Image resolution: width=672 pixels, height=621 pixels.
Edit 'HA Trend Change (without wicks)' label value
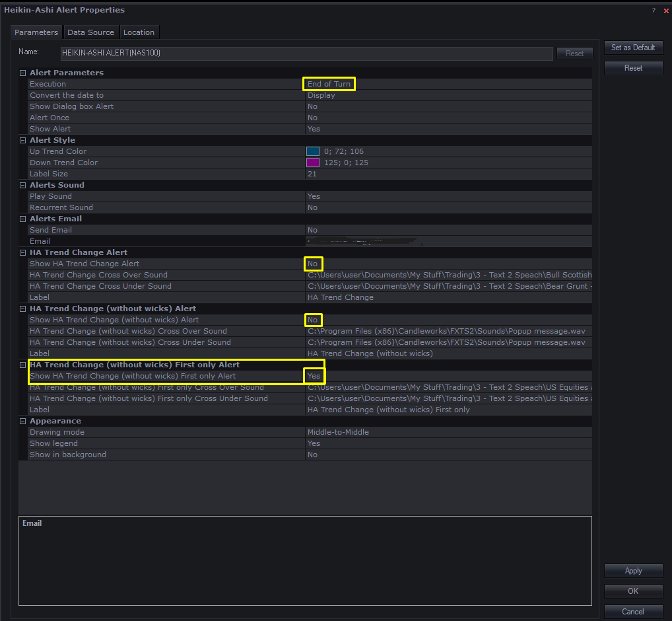click(370, 353)
